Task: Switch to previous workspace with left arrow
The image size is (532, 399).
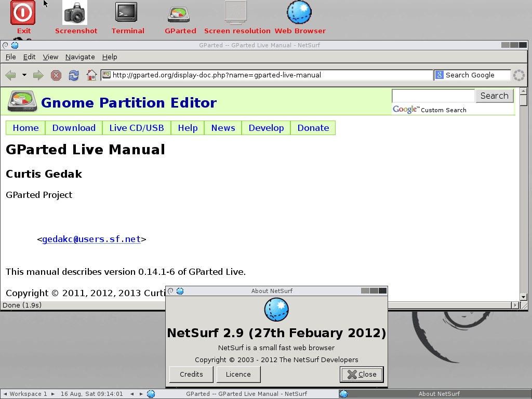Action: [x=5, y=394]
